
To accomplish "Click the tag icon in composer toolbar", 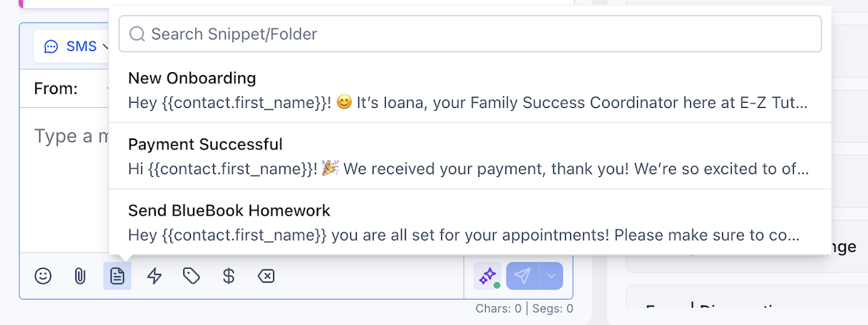I will (192, 275).
